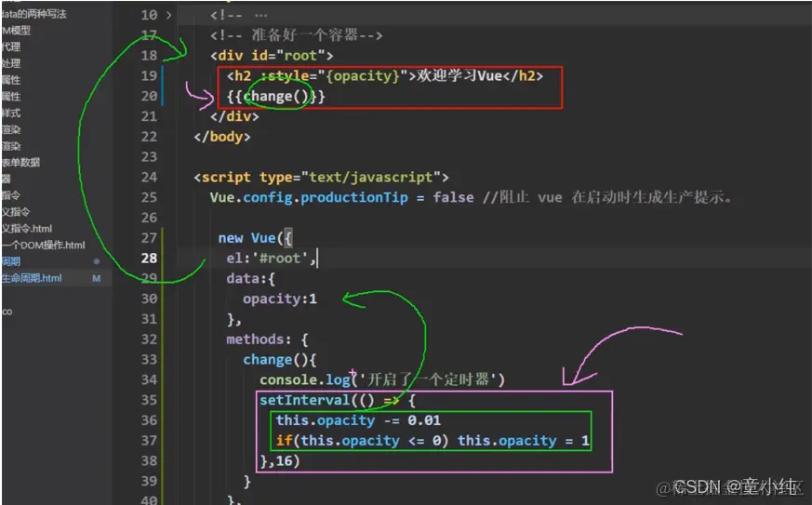Click the modified dot indicator beside 周期
This screenshot has height=505, width=812.
tap(97, 261)
